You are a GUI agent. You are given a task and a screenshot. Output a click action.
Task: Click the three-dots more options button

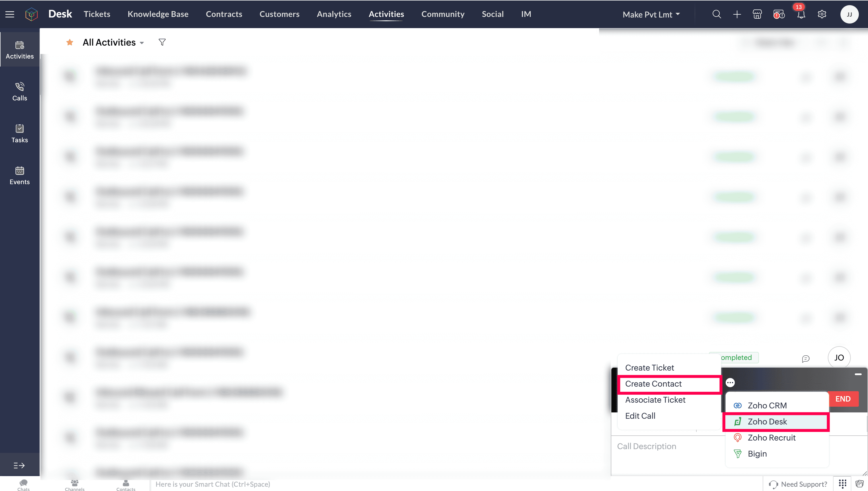coord(730,382)
